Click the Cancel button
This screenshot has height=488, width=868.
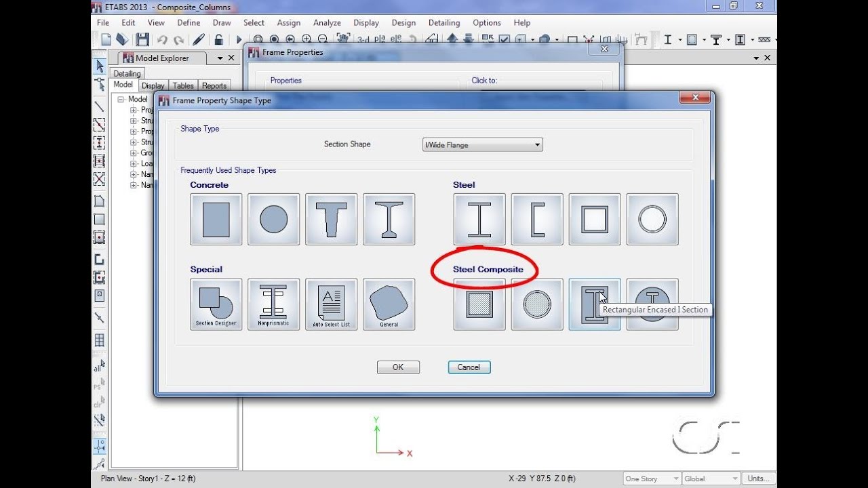[x=469, y=367]
